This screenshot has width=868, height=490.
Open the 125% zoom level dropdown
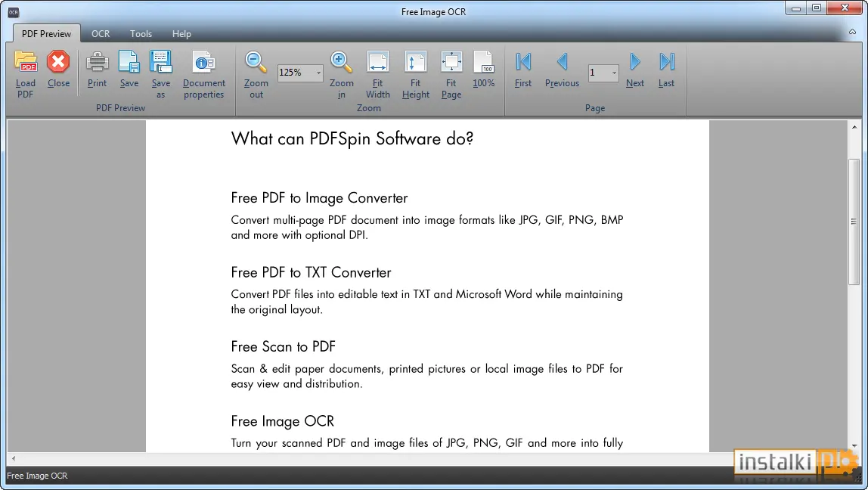[318, 73]
